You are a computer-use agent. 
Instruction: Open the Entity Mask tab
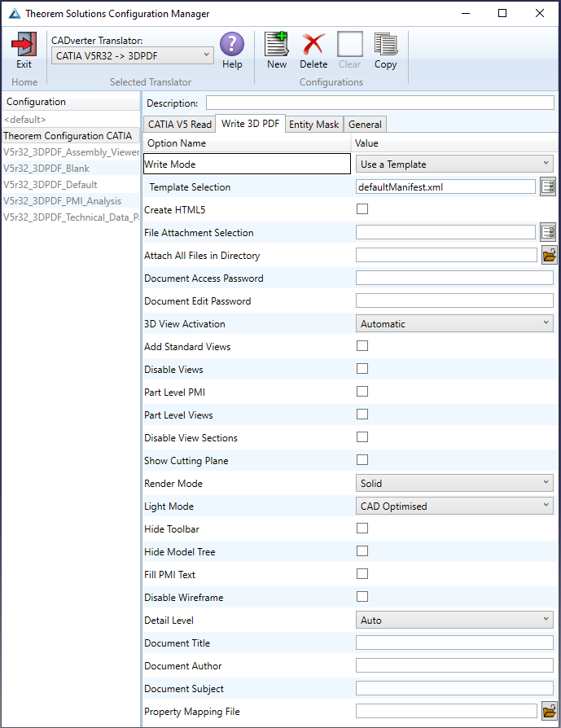314,125
